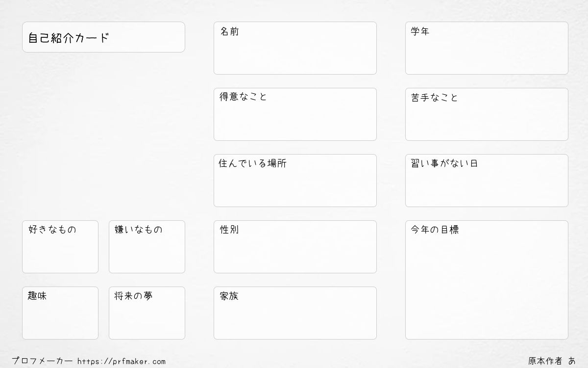Click the 名前 (name) field box
The image size is (588, 368).
[295, 48]
